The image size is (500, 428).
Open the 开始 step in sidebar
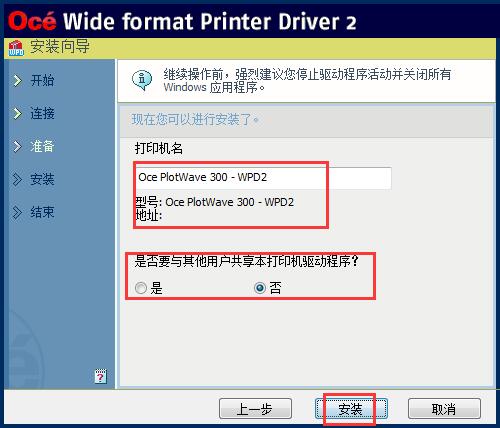coord(42,80)
